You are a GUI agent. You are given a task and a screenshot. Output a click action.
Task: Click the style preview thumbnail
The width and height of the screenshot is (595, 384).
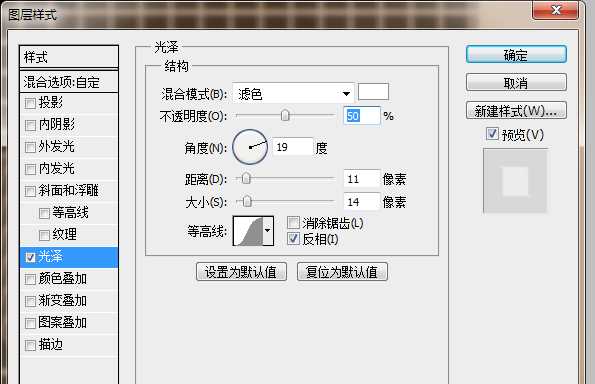tap(515, 181)
